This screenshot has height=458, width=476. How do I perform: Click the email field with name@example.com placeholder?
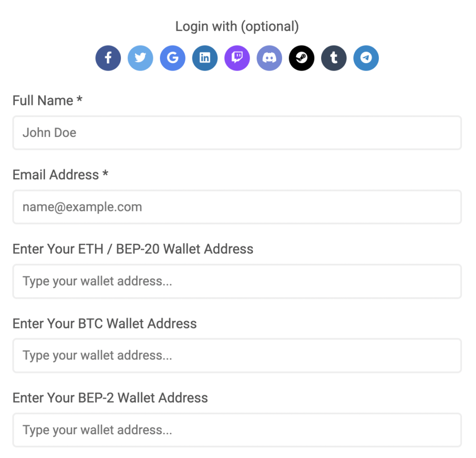pos(237,207)
